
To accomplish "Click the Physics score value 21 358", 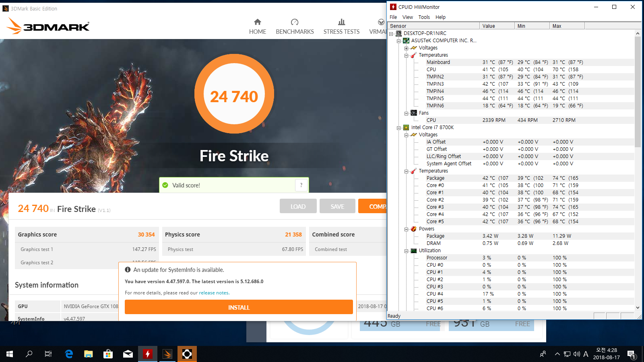I will [293, 234].
